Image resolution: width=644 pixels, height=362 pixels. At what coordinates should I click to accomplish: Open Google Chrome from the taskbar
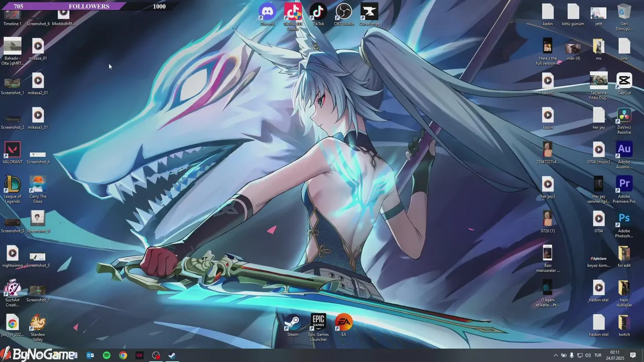[123, 355]
